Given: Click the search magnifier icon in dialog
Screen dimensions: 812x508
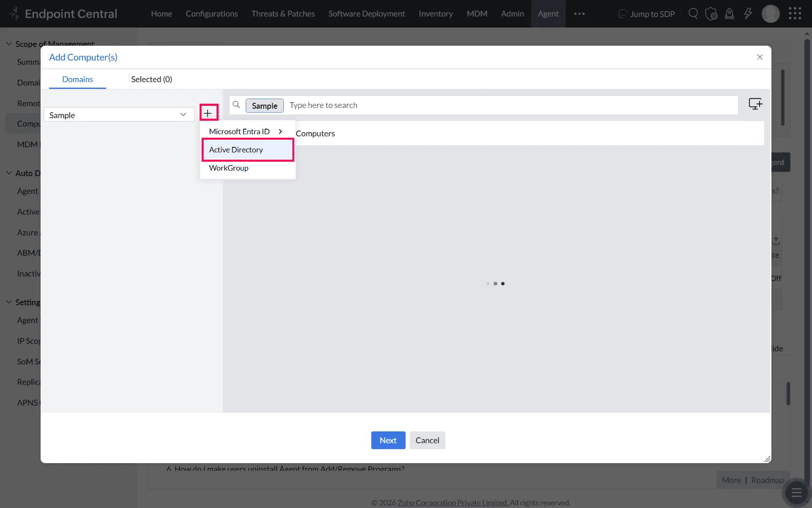Looking at the screenshot, I should click(236, 105).
